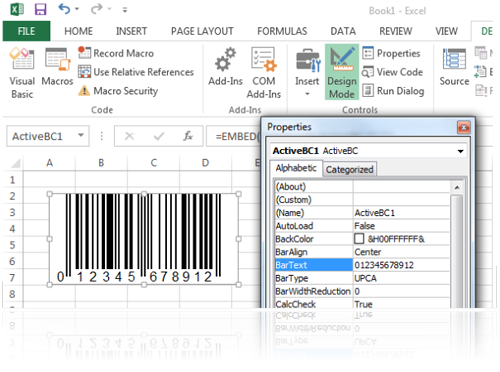The height and width of the screenshot is (372, 500).
Task: Select row 1 header
Action: tap(13, 180)
